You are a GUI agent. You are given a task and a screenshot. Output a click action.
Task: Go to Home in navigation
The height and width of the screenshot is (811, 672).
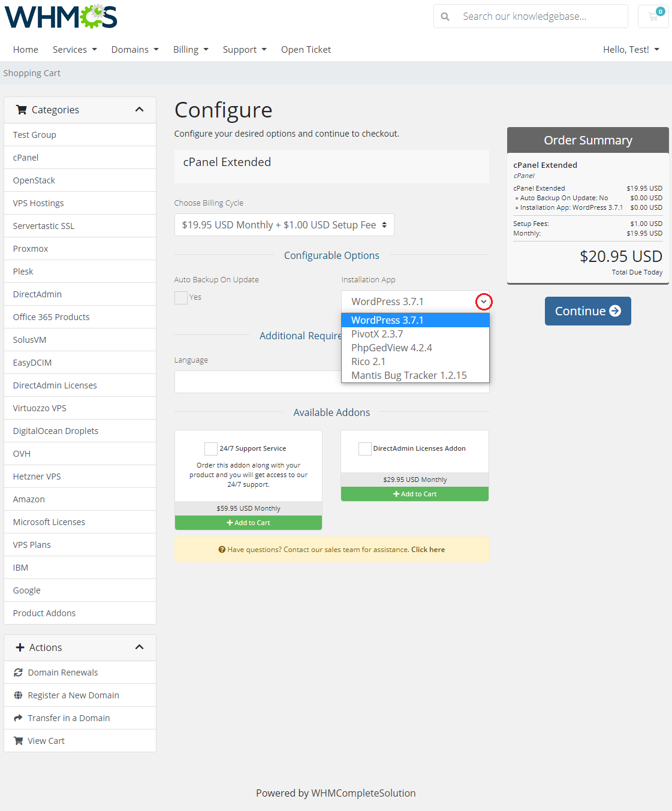pyautogui.click(x=26, y=50)
